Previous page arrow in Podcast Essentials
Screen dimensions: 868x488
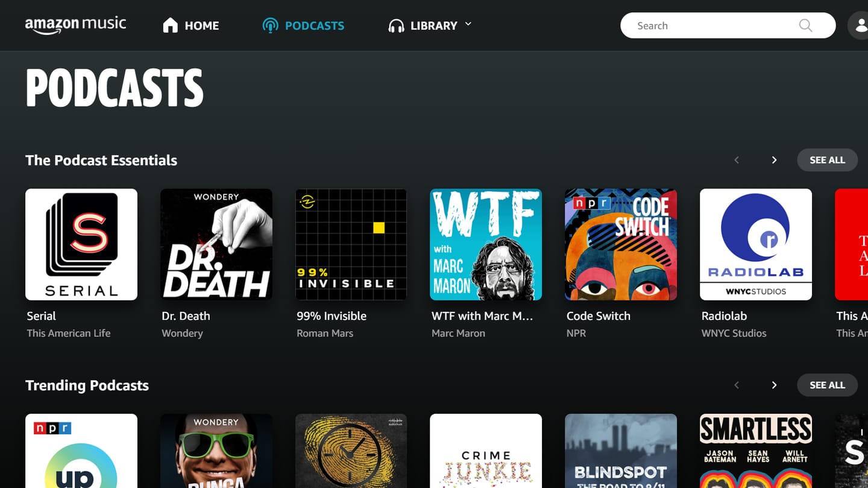tap(737, 160)
